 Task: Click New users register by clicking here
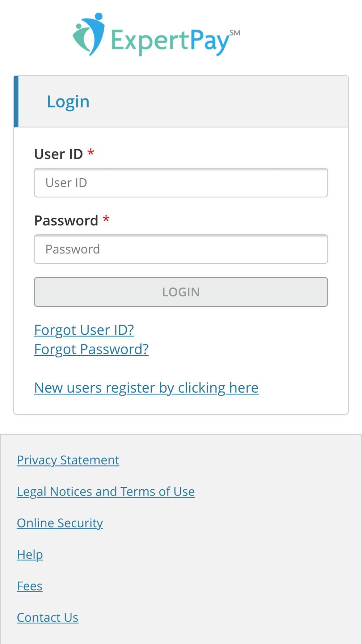point(146,388)
